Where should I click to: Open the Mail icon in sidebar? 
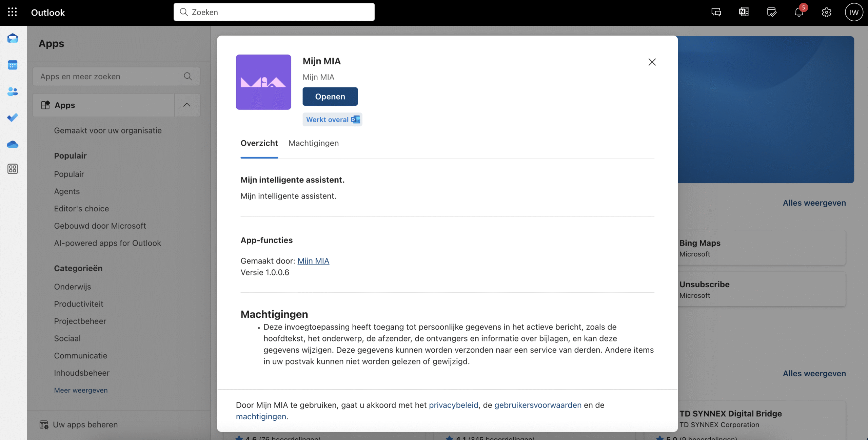click(x=13, y=38)
